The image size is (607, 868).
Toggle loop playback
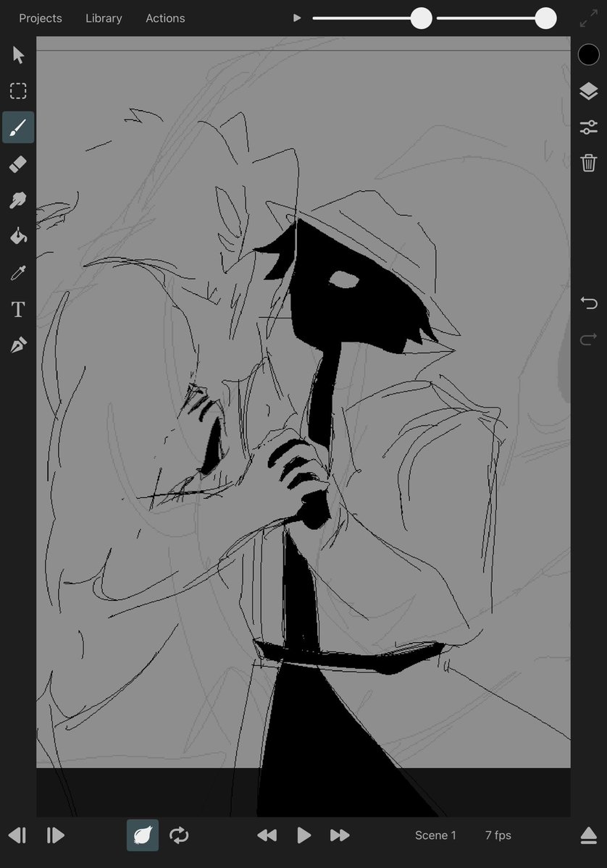point(179,835)
